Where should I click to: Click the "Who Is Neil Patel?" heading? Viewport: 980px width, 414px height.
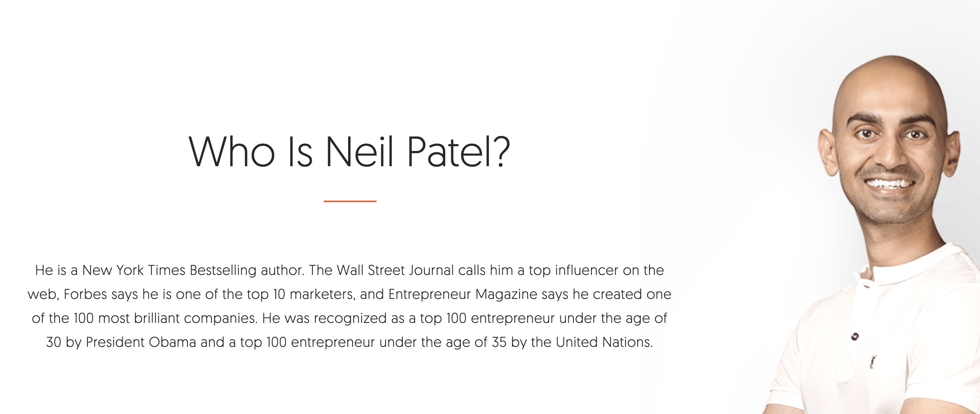(349, 152)
